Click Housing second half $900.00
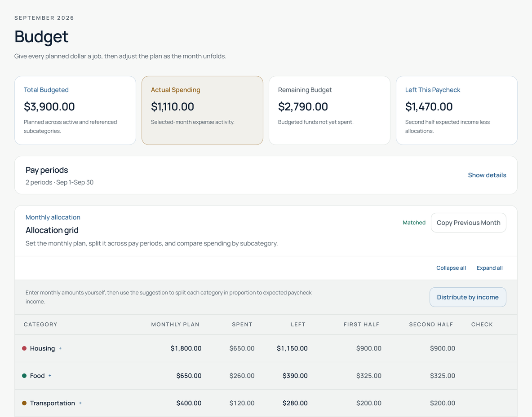Screen dimensions: 532x417 (443, 348)
